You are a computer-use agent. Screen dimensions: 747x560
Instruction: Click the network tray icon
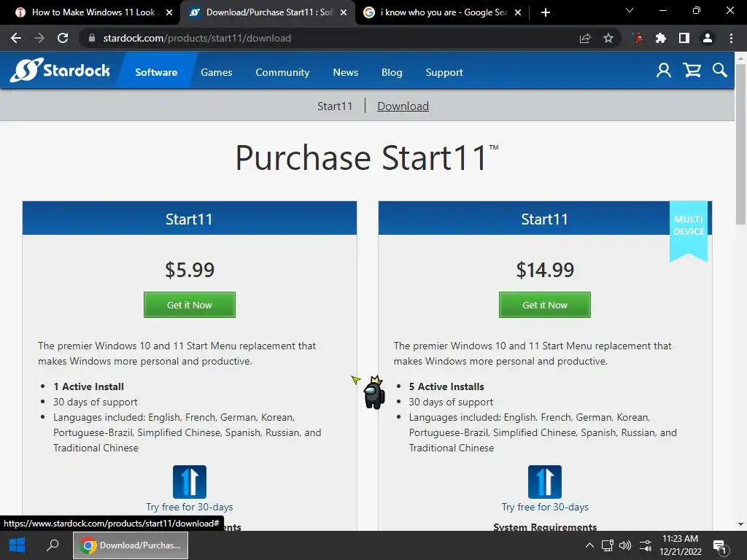coord(608,545)
